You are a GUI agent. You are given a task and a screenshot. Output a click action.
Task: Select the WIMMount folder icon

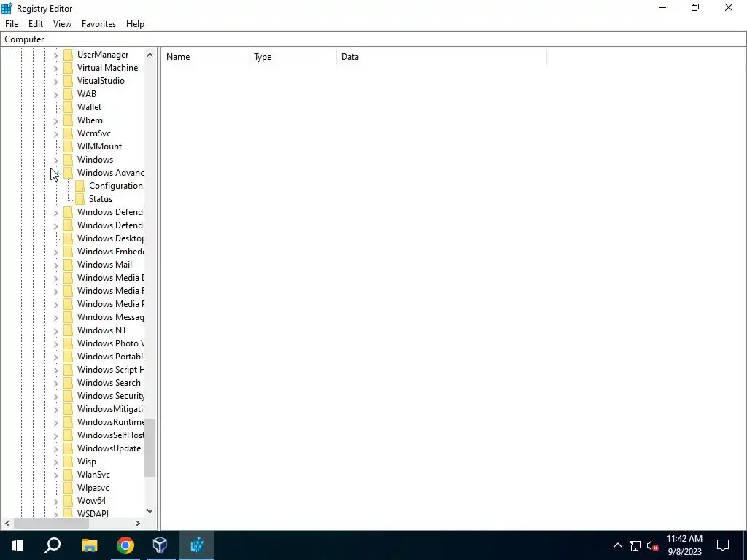point(69,146)
